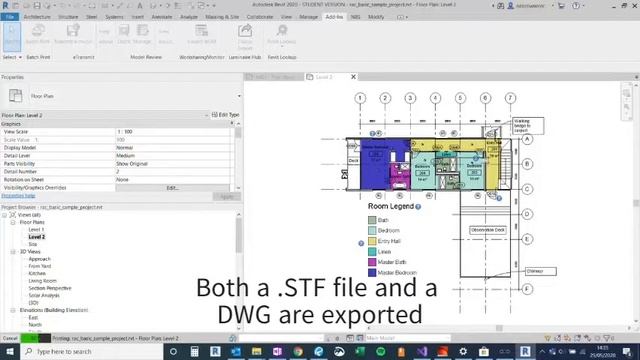Click the Master Bath magenta legend swatch

(x=372, y=262)
